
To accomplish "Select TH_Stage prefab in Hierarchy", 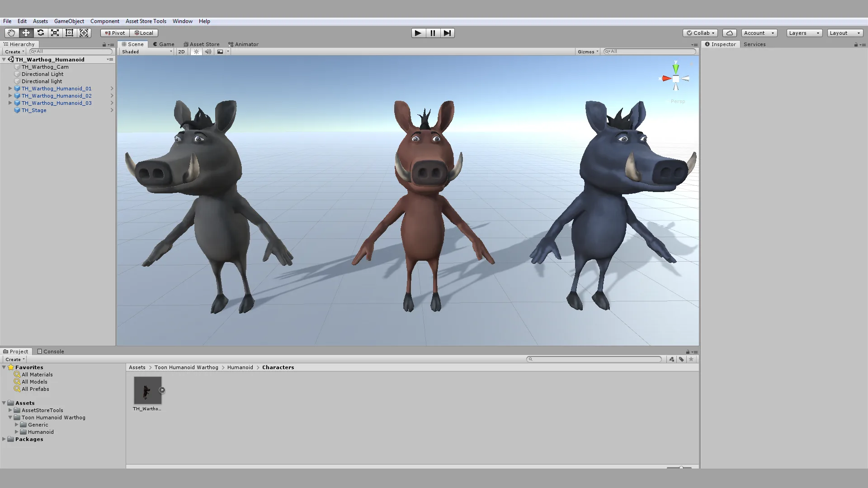I will [x=34, y=110].
